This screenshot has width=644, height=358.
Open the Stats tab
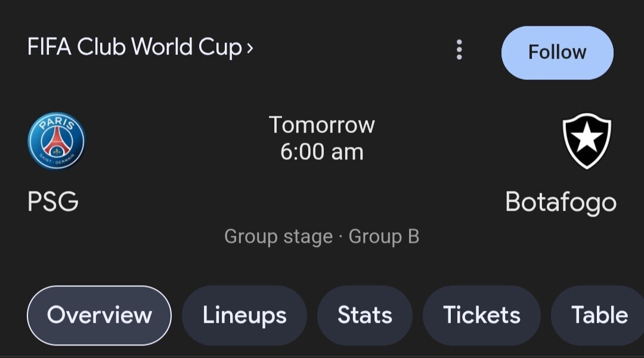[x=365, y=315]
